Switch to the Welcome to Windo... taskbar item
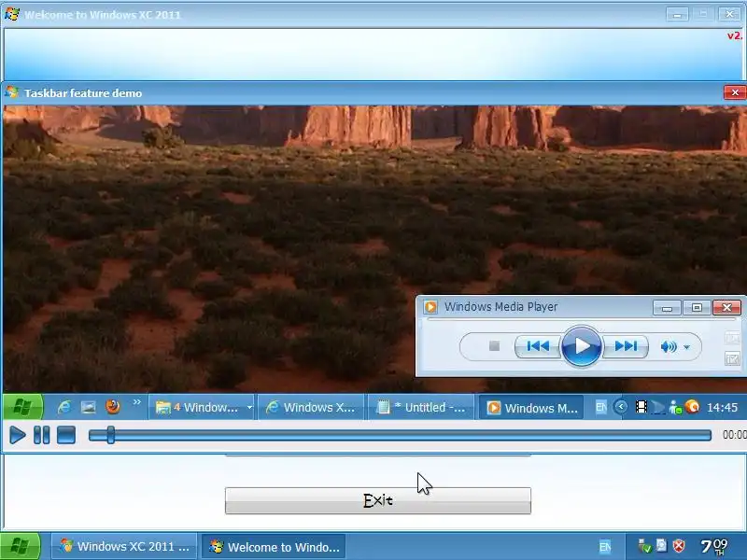 tap(274, 547)
